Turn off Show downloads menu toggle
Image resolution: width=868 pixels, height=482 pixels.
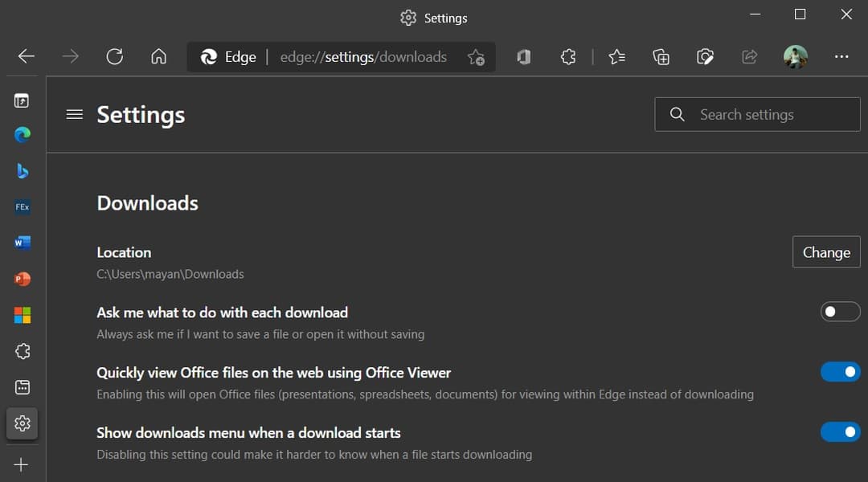point(840,432)
